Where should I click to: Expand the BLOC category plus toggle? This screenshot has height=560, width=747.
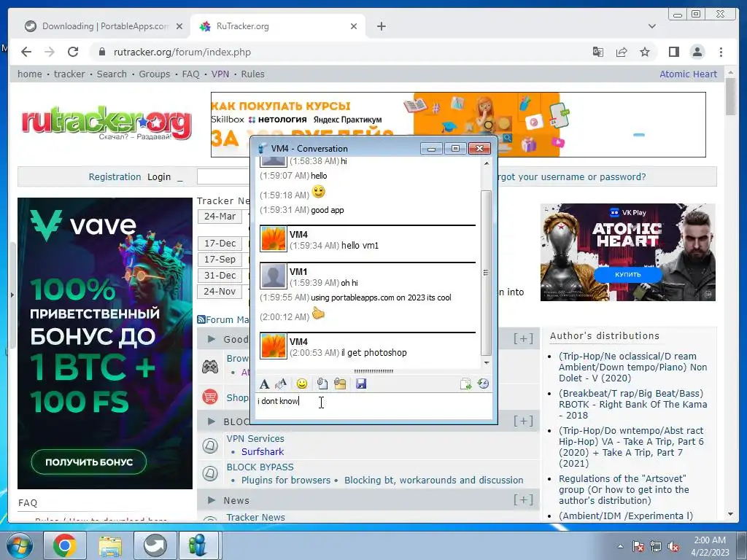[523, 421]
